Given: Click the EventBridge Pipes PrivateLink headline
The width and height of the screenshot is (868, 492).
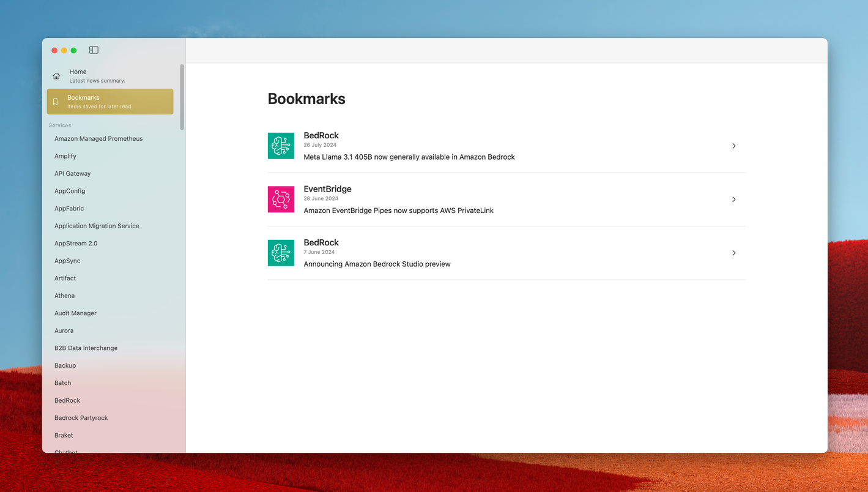Looking at the screenshot, I should coord(399,211).
